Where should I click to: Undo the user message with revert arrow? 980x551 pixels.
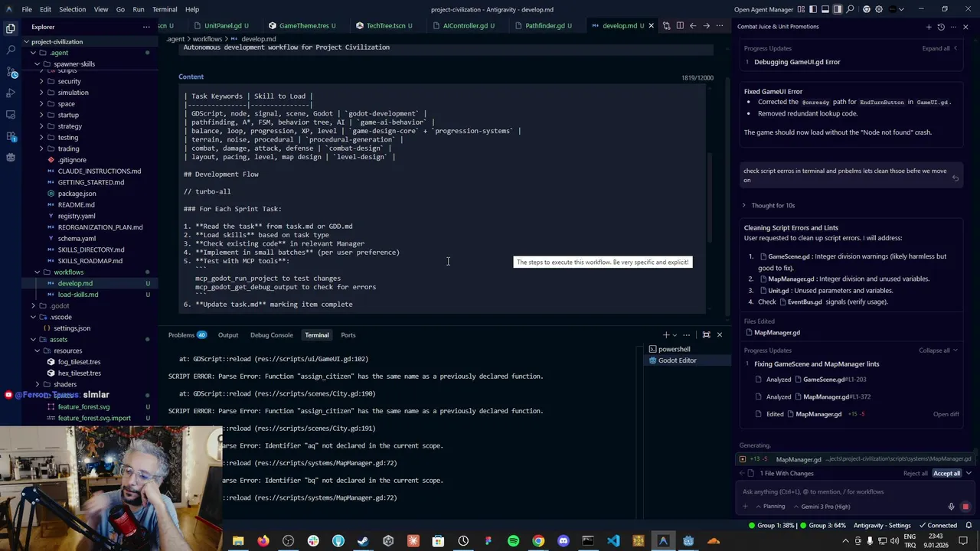pyautogui.click(x=955, y=178)
